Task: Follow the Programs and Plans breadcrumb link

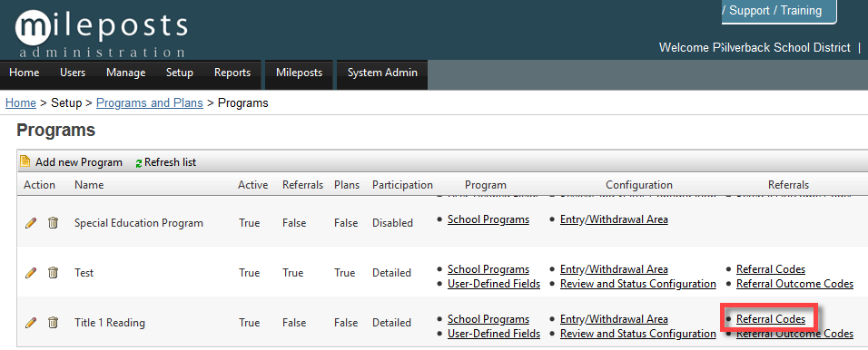Action: [x=150, y=102]
